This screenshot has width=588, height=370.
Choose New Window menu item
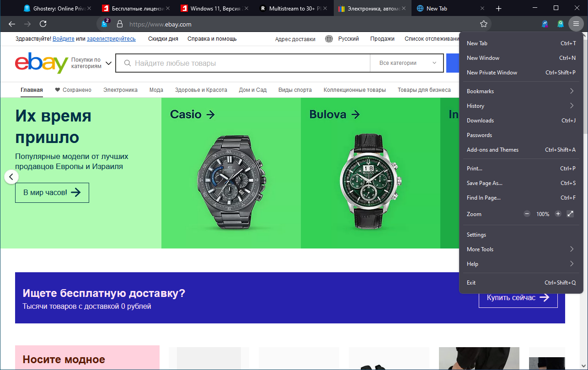click(521, 58)
